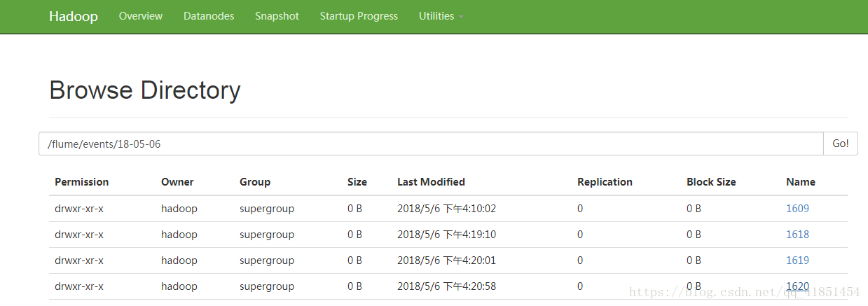Open the Utilities dropdown menu

pyautogui.click(x=441, y=16)
